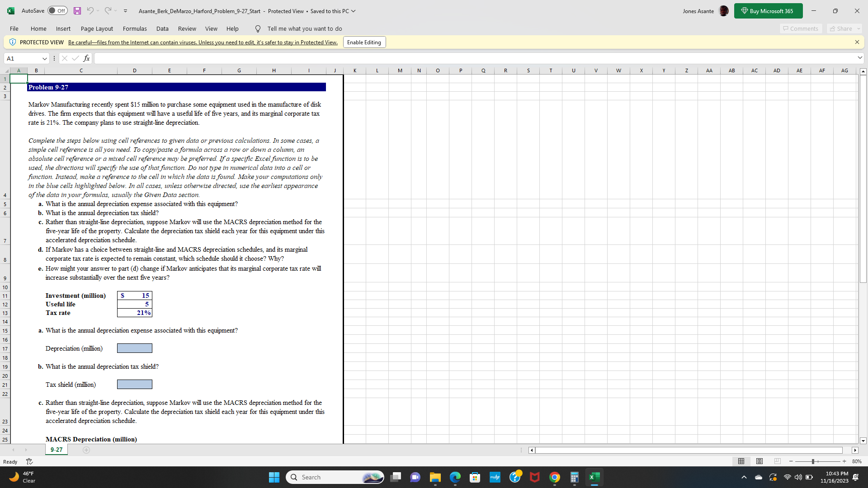Enable editing via Protected View banner
The height and width of the screenshot is (488, 868).
[x=365, y=42]
